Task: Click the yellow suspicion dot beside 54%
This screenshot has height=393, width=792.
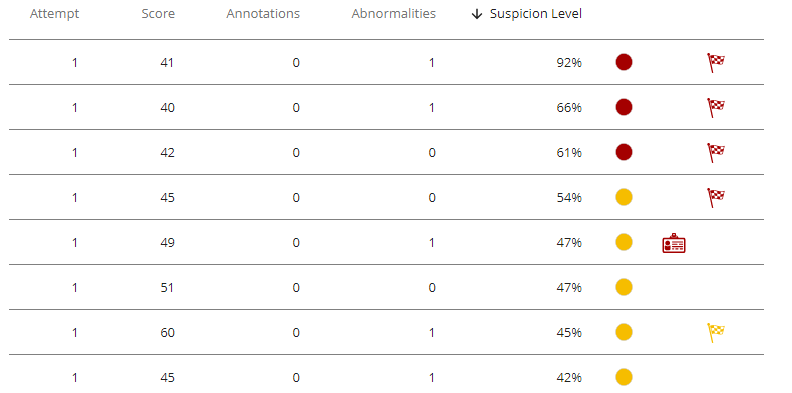Action: tap(624, 197)
